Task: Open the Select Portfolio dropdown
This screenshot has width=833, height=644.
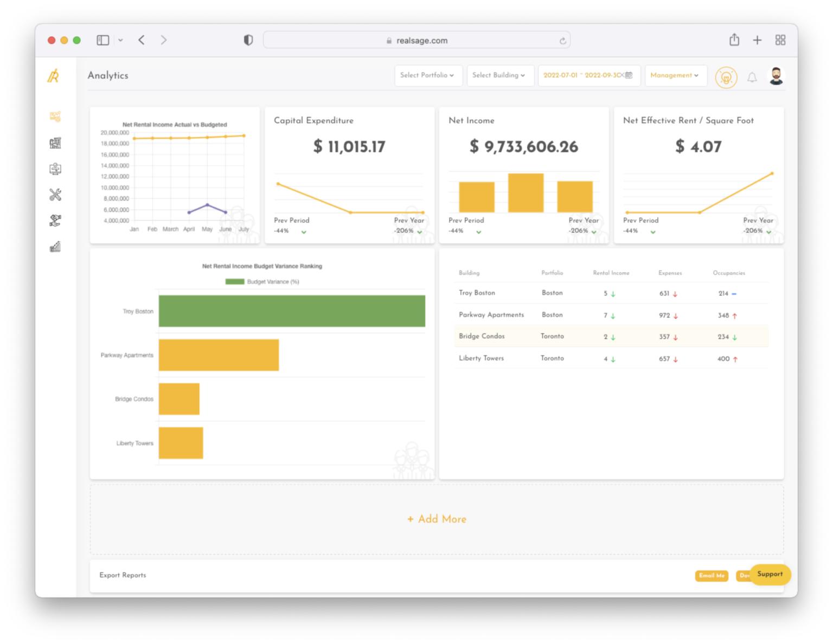Action: [x=428, y=75]
